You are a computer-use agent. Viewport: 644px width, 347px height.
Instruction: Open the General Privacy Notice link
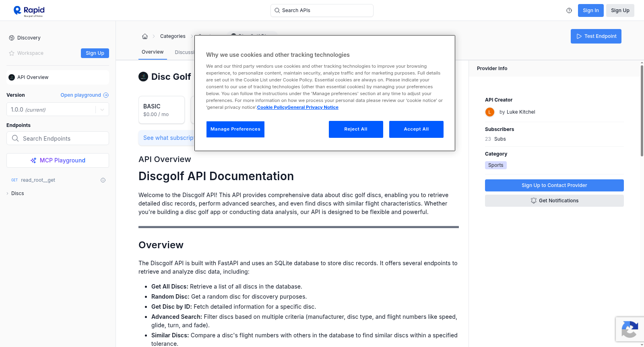point(313,107)
